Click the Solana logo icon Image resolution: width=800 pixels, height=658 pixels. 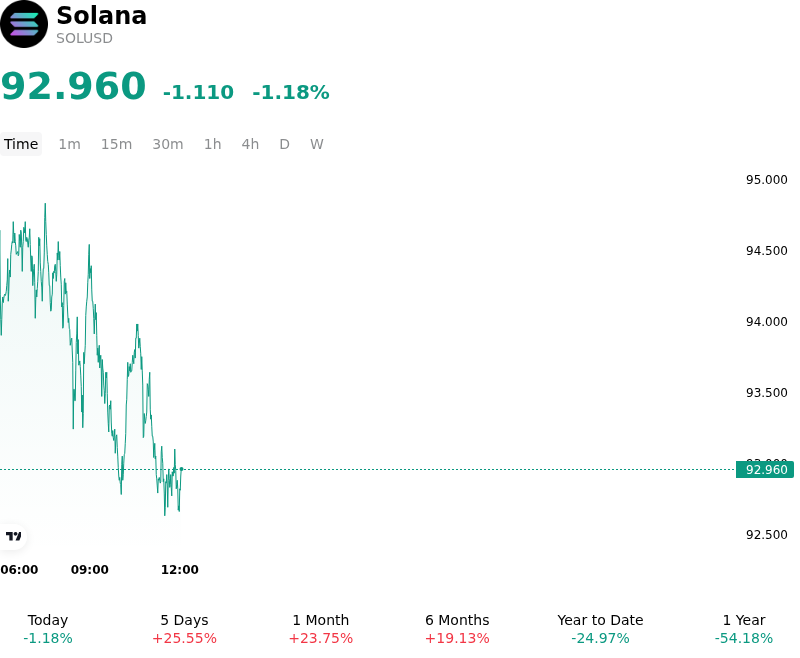24,24
